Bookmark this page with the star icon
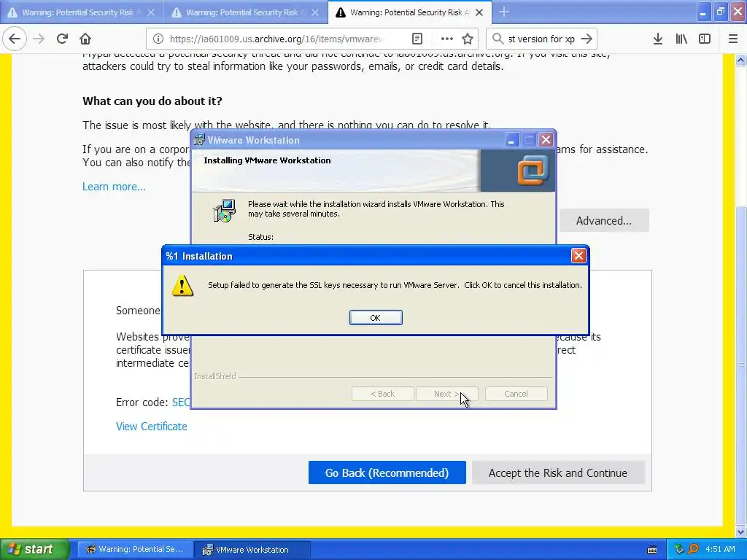This screenshot has width=747, height=560. 468,39
